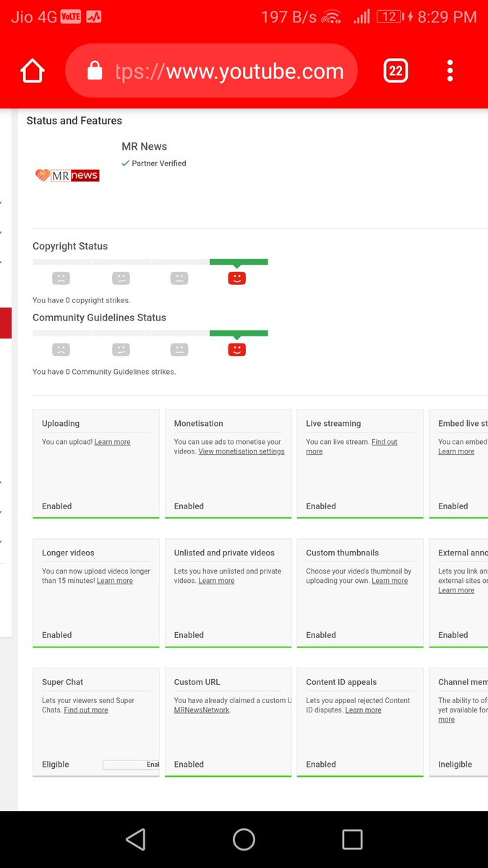Open Learn more in Unlisted and private videos card

[217, 581]
